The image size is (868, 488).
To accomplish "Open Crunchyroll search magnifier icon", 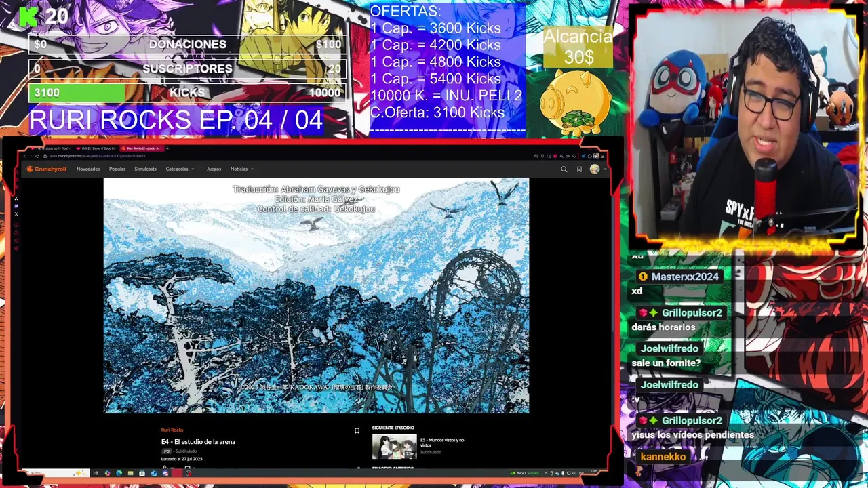I will tap(564, 169).
